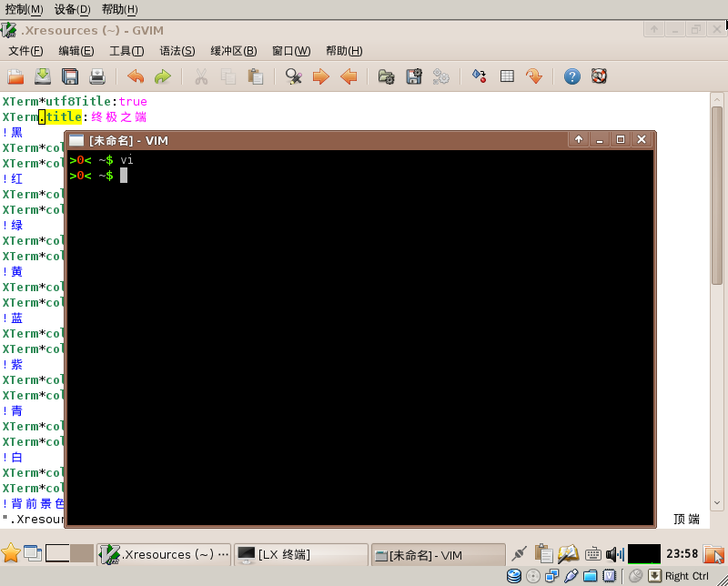
Task: Click the keyboard layout tray icon
Action: click(593, 554)
